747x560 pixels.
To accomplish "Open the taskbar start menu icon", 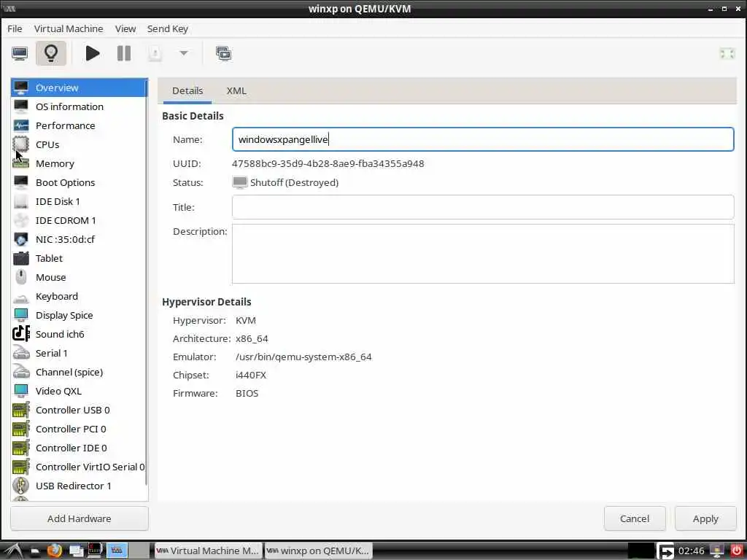I will point(13,551).
